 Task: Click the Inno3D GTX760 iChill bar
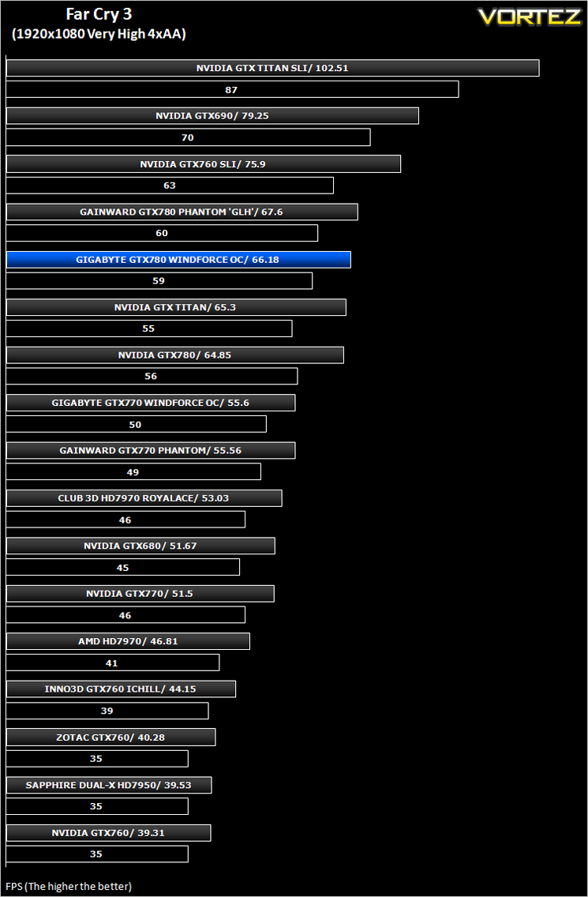pyautogui.click(x=122, y=689)
